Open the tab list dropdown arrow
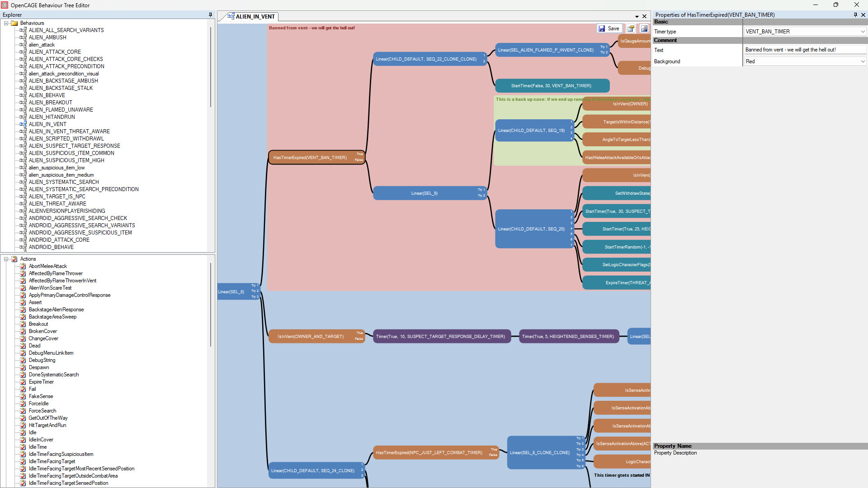The image size is (868, 488). (x=637, y=16)
